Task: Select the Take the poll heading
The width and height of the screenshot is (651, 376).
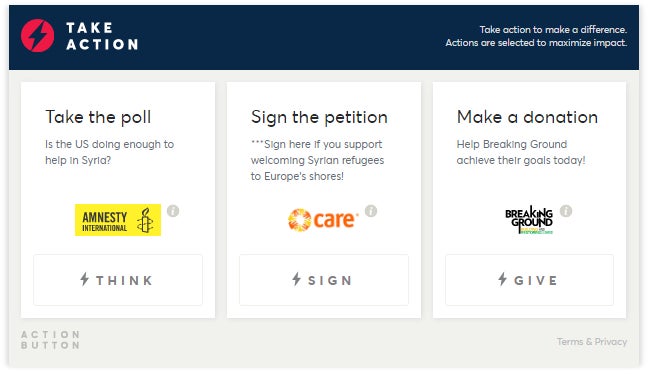Action: pyautogui.click(x=98, y=117)
